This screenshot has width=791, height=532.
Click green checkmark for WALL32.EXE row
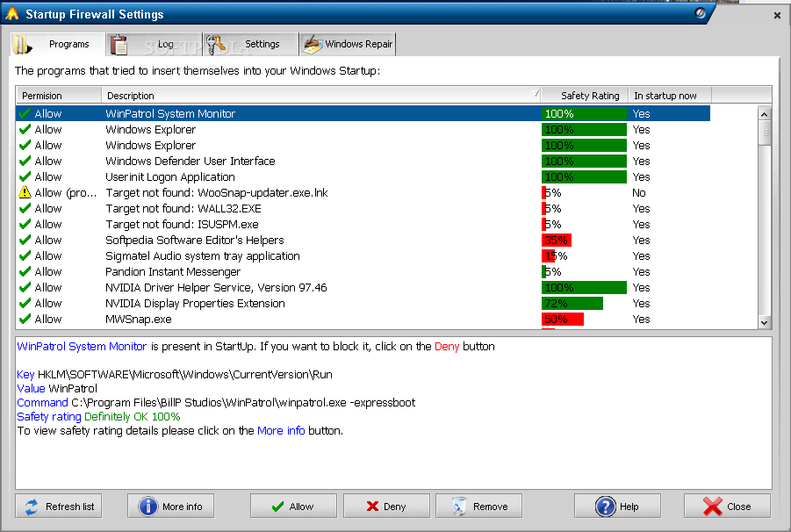pos(25,208)
